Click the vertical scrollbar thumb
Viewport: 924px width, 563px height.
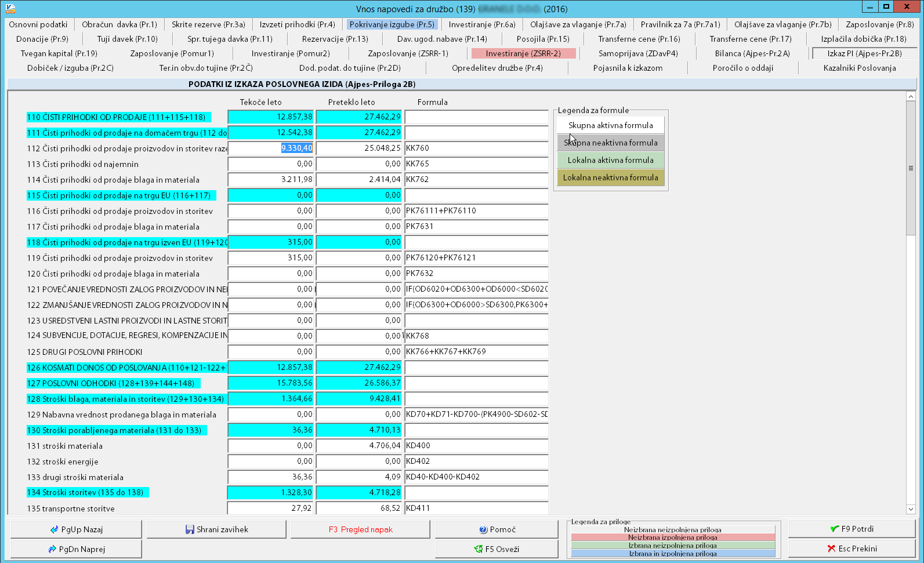911,168
